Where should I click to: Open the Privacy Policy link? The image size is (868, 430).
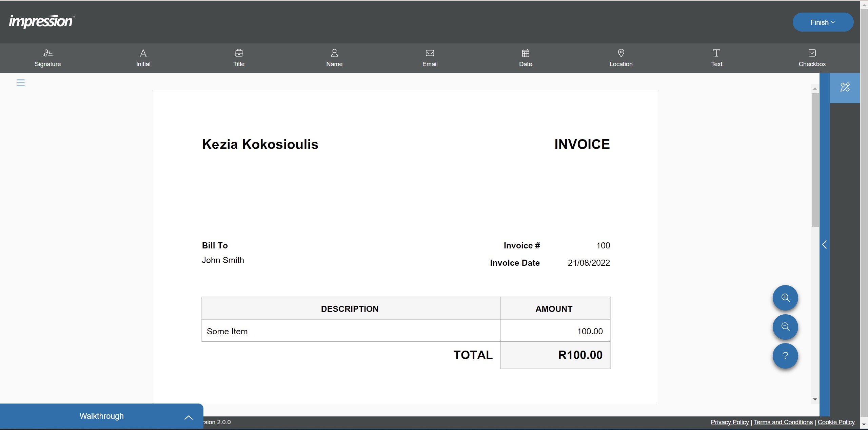coord(729,422)
